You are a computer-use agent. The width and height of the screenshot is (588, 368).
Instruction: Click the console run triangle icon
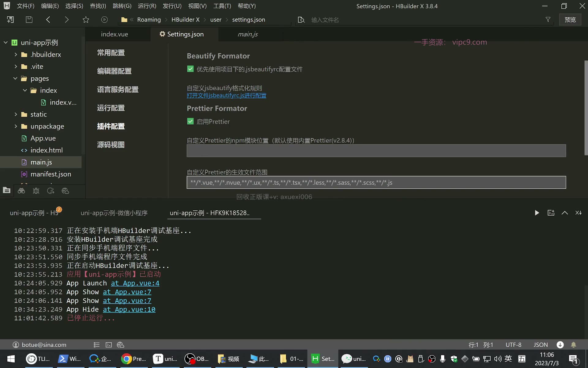tap(537, 213)
